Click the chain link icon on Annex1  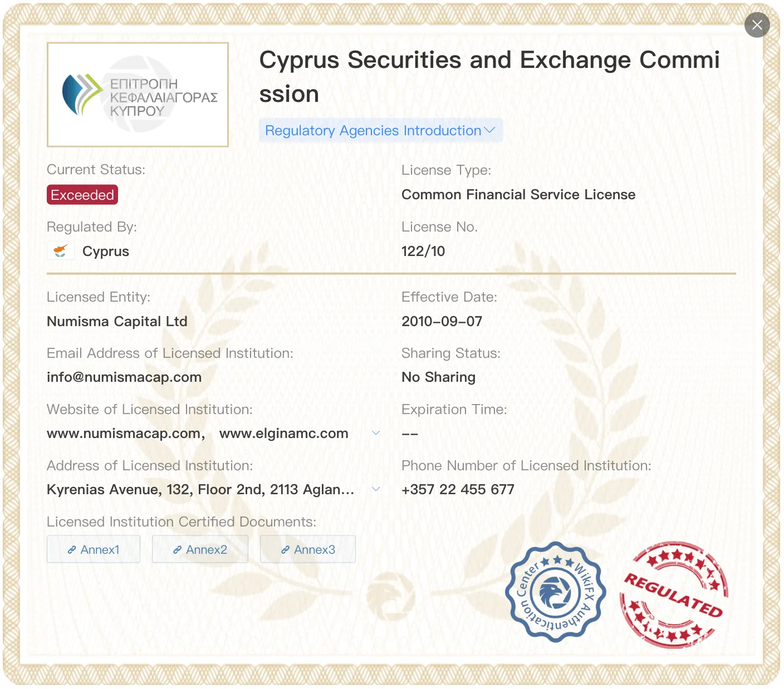tap(72, 550)
